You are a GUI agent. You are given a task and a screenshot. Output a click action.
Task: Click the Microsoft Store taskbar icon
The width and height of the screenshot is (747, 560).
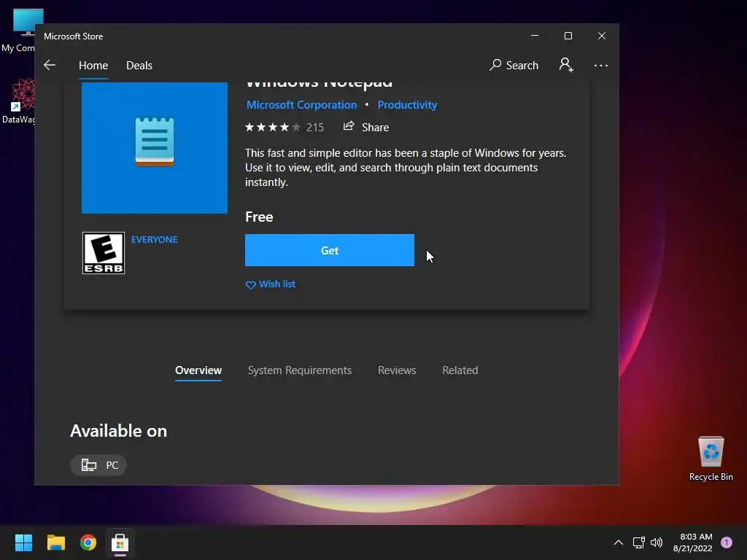pyautogui.click(x=120, y=542)
